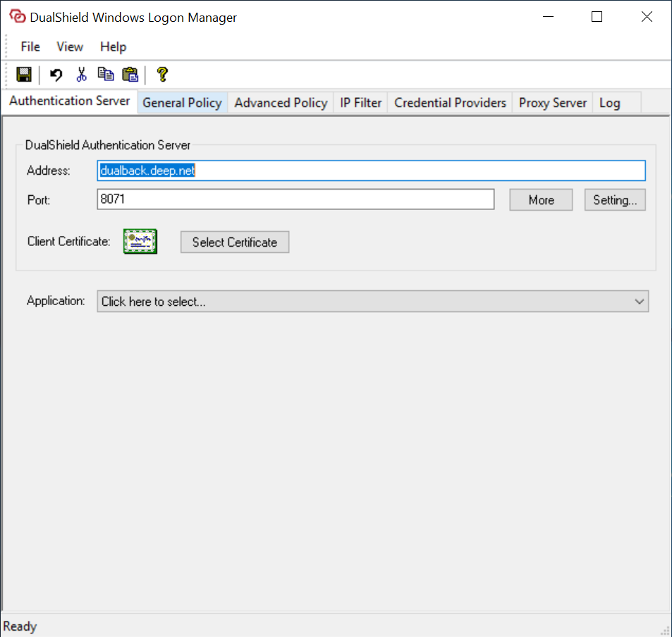The image size is (672, 637).
Task: Click the Cut scissors toolbar icon
Action: (82, 74)
